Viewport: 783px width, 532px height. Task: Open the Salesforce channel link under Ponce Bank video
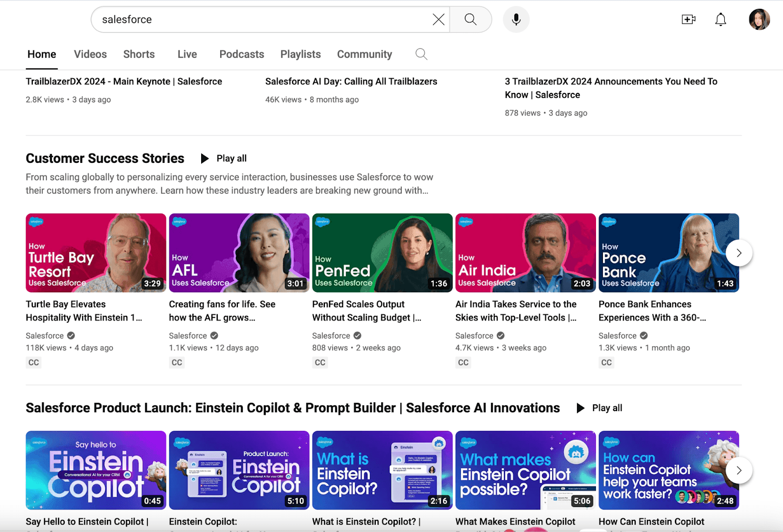618,335
